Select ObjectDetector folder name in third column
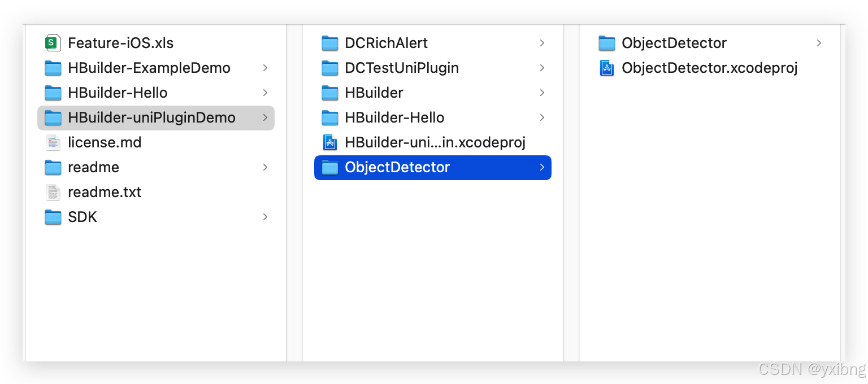868x384 pixels. coord(674,43)
